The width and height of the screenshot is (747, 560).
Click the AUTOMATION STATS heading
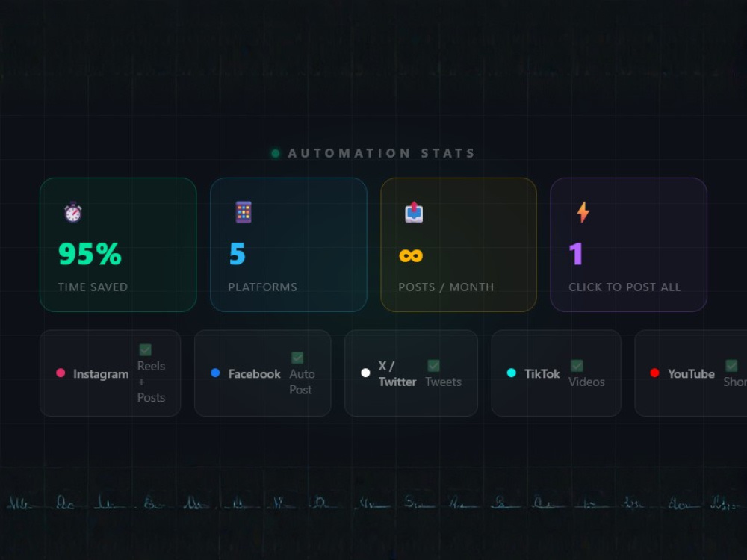[x=382, y=153]
